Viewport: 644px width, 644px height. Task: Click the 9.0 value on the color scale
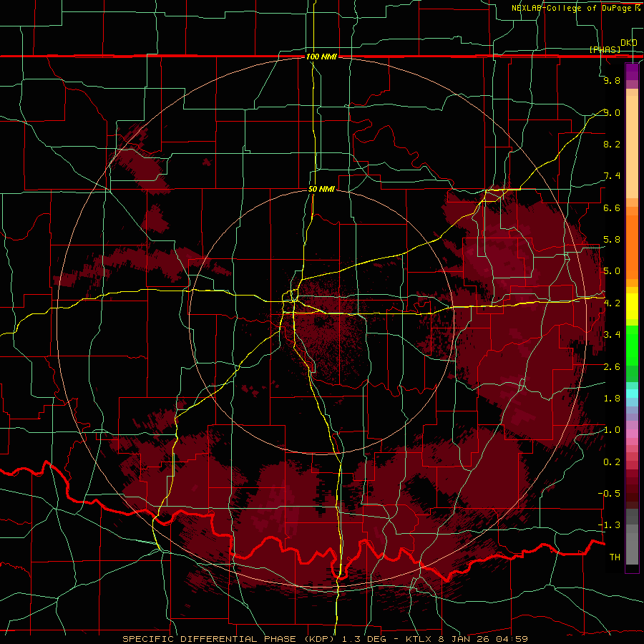coord(612,112)
